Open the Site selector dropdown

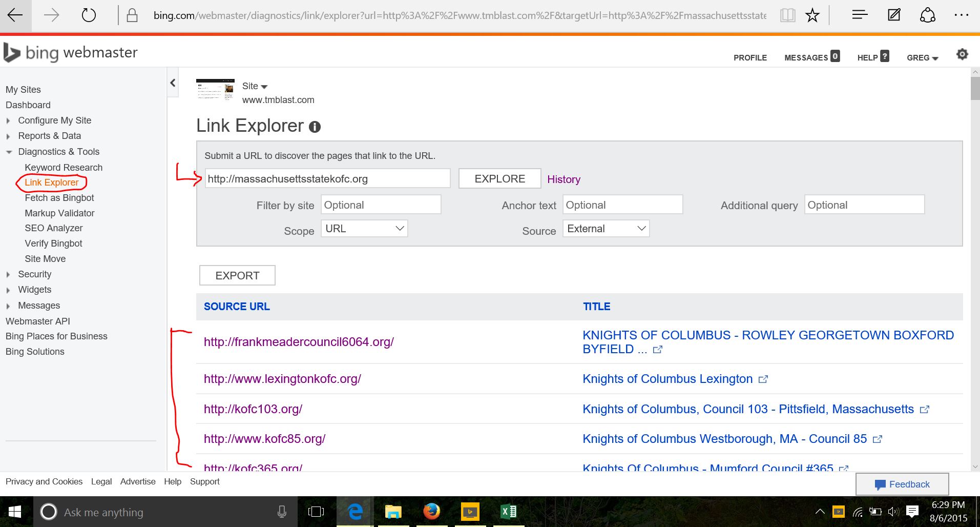(x=255, y=86)
